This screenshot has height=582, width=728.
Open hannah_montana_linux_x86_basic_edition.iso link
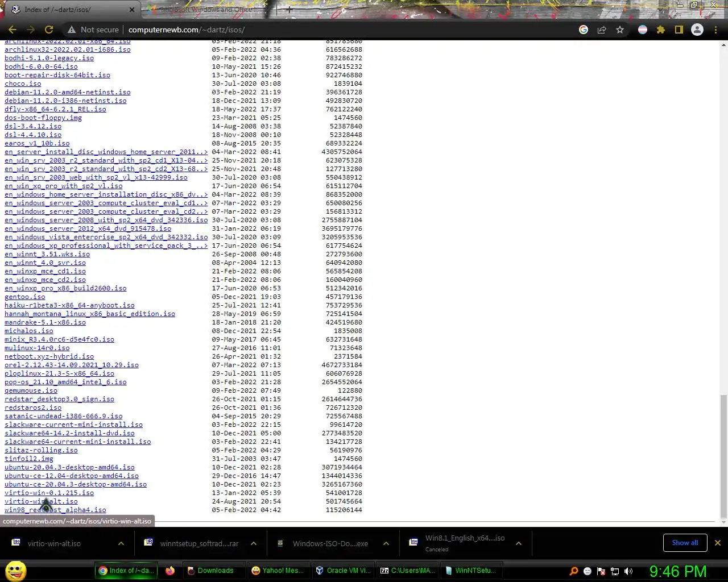(x=90, y=314)
